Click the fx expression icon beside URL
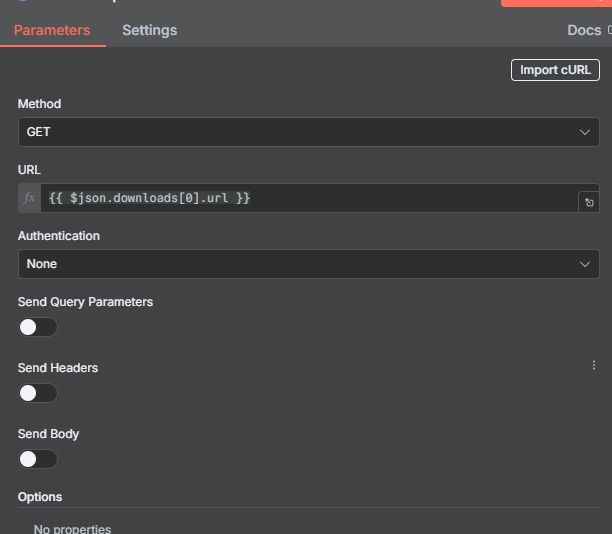Image resolution: width=612 pixels, height=534 pixels. click(29, 198)
